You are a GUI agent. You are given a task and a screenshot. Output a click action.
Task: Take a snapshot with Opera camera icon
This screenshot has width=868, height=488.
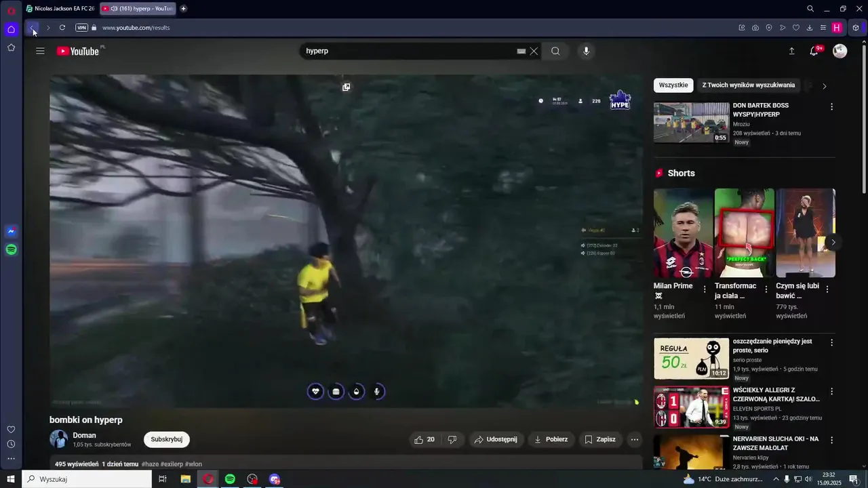(x=755, y=28)
